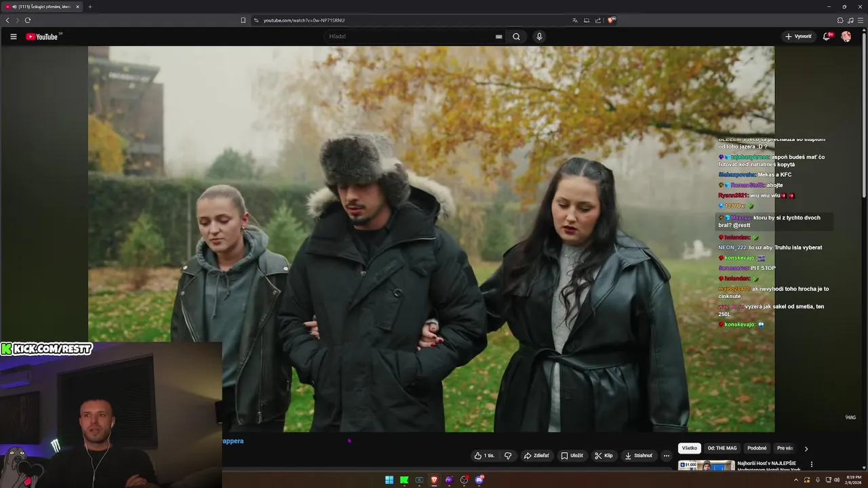The image size is (868, 488).
Task: Switch to Brave browser in taskbar
Action: click(x=434, y=480)
